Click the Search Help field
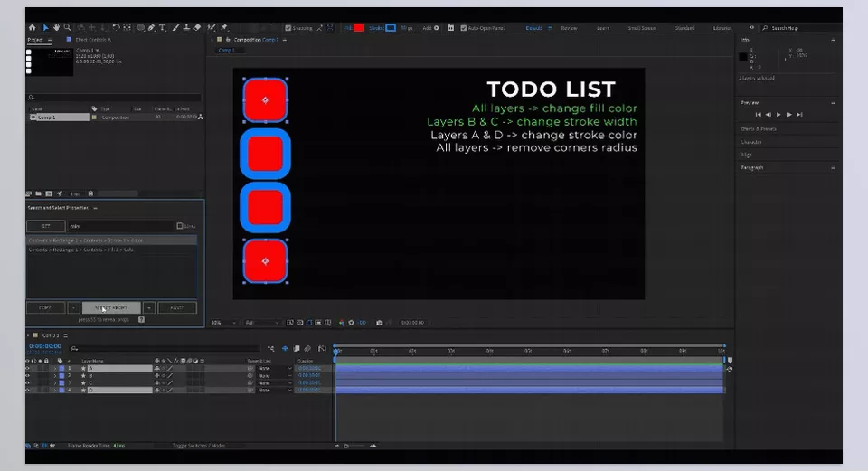 798,28
